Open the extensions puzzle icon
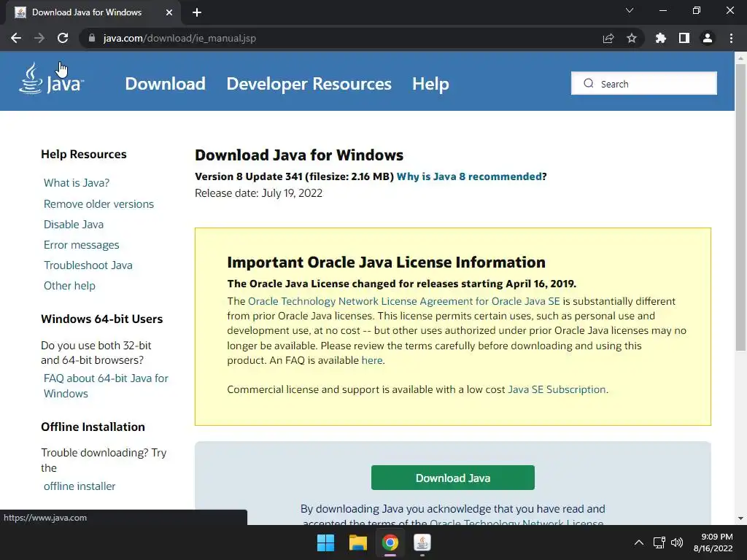The width and height of the screenshot is (747, 560). (661, 38)
